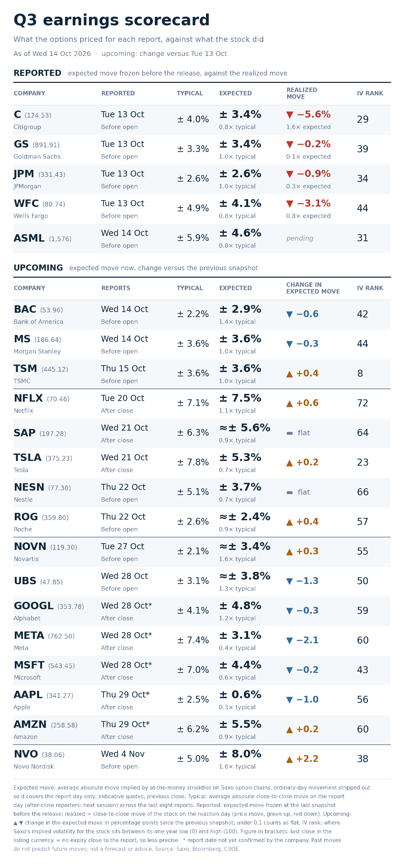
Task: Click the TSLA expected move ± 5.3%
Action: pos(240,457)
